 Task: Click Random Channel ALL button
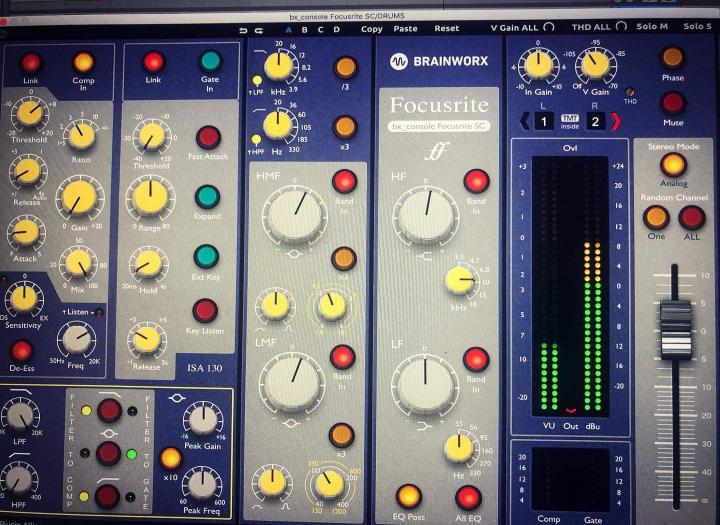[692, 217]
